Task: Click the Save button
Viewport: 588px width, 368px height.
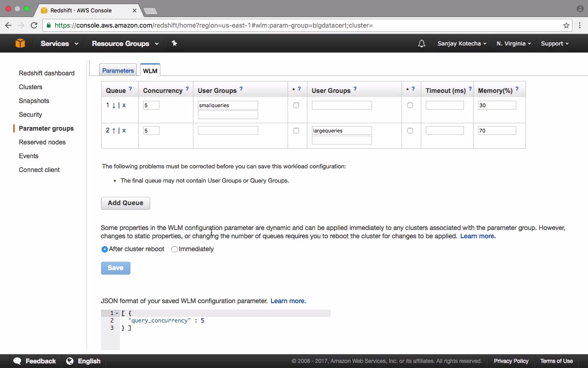Action: pos(116,268)
